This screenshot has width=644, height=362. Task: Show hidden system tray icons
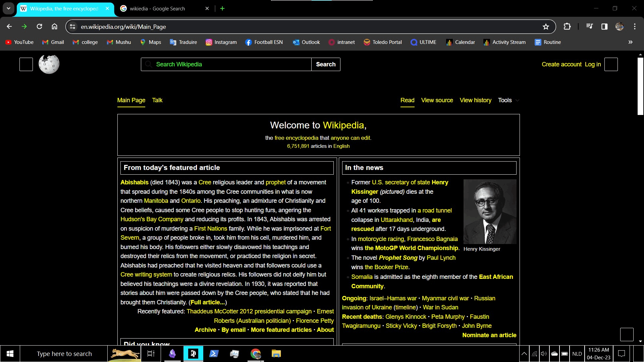(524, 354)
